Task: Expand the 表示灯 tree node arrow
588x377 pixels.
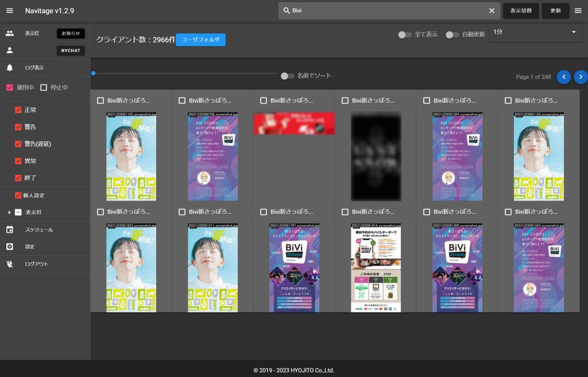Action: [x=9, y=213]
